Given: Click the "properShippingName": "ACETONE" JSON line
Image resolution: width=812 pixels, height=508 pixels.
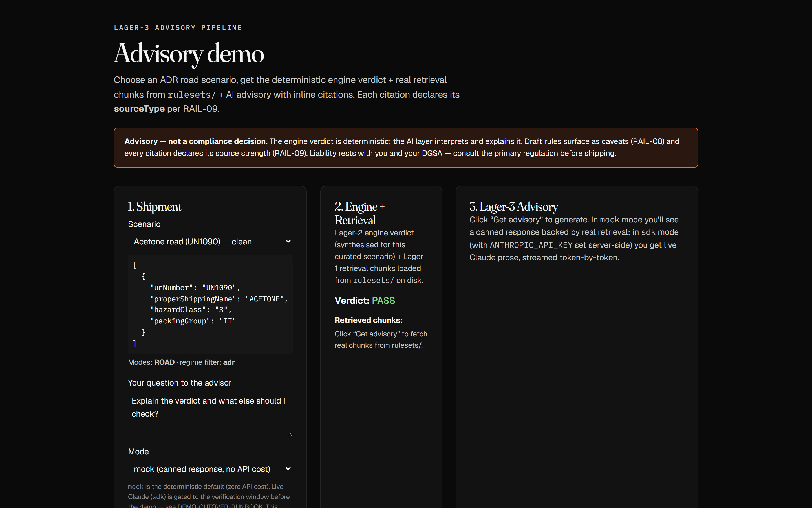Looking at the screenshot, I should tap(219, 299).
